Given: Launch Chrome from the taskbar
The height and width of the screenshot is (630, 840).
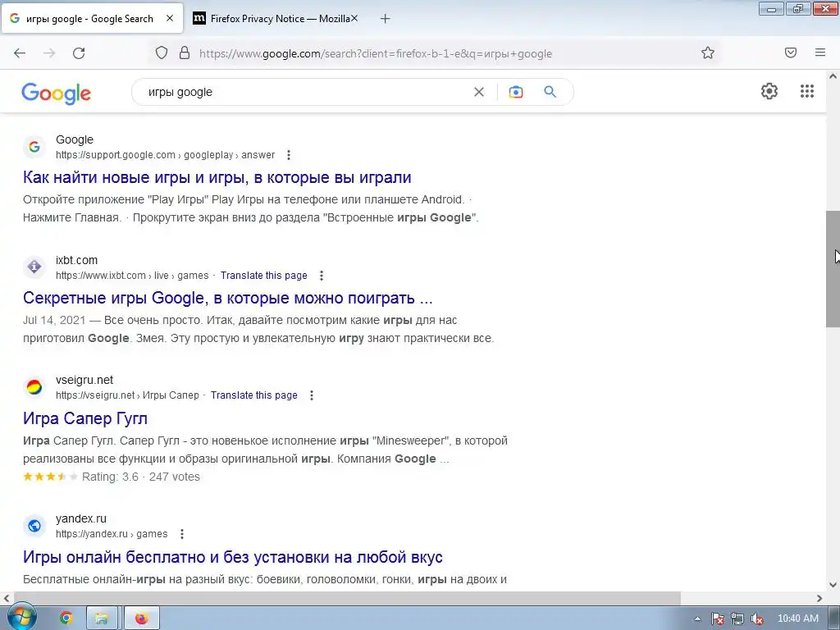Looking at the screenshot, I should (x=66, y=619).
